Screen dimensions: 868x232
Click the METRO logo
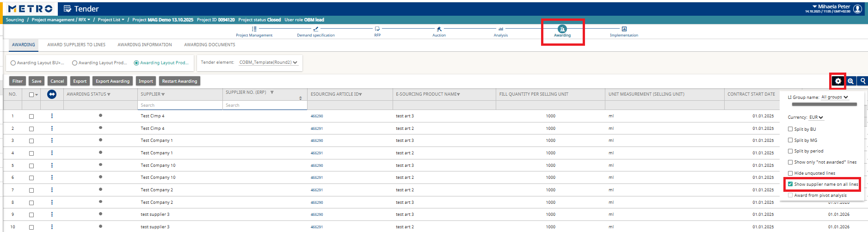coord(31,9)
